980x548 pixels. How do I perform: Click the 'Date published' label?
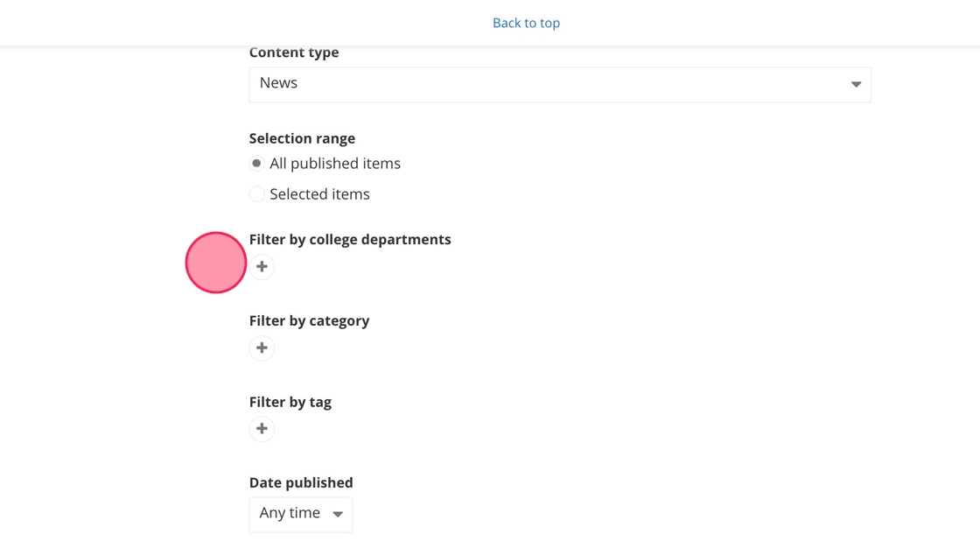click(x=301, y=483)
